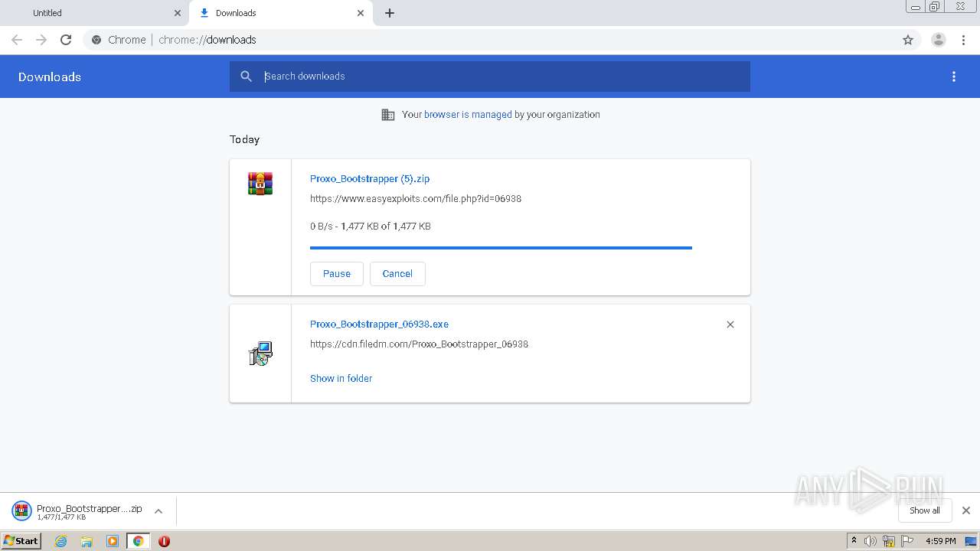The width and height of the screenshot is (980, 551).
Task: Open the Chrome main menu (three dots)
Action: point(964,40)
